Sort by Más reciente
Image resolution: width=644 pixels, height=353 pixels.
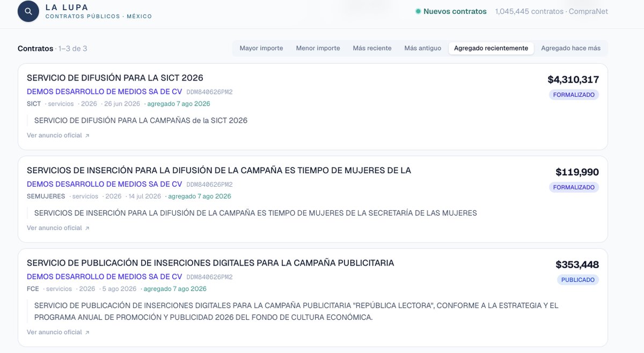click(372, 48)
